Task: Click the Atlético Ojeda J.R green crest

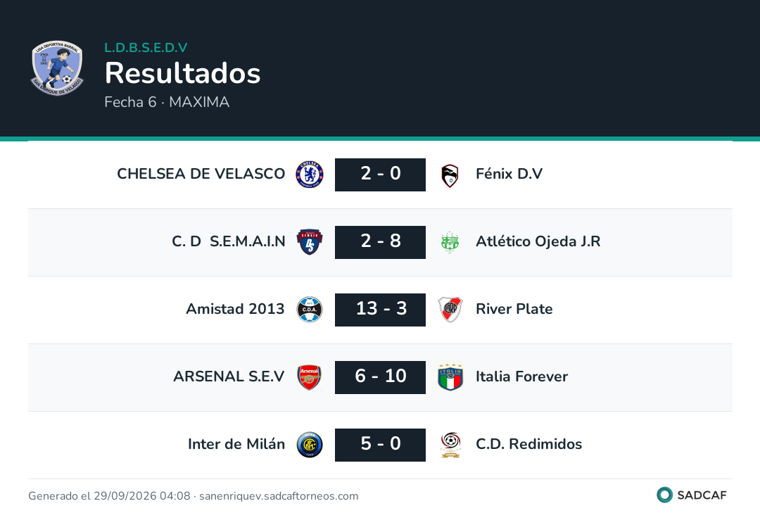Action: (x=450, y=242)
